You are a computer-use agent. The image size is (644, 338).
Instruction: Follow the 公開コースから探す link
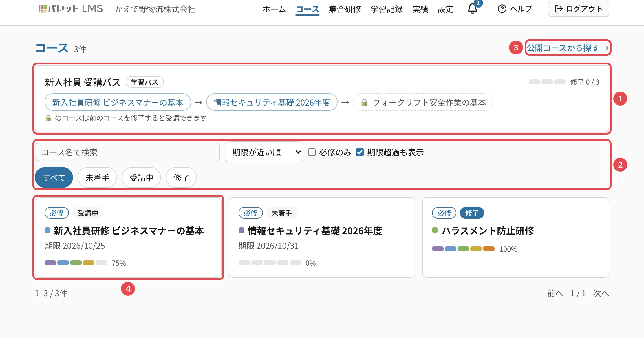click(x=568, y=48)
